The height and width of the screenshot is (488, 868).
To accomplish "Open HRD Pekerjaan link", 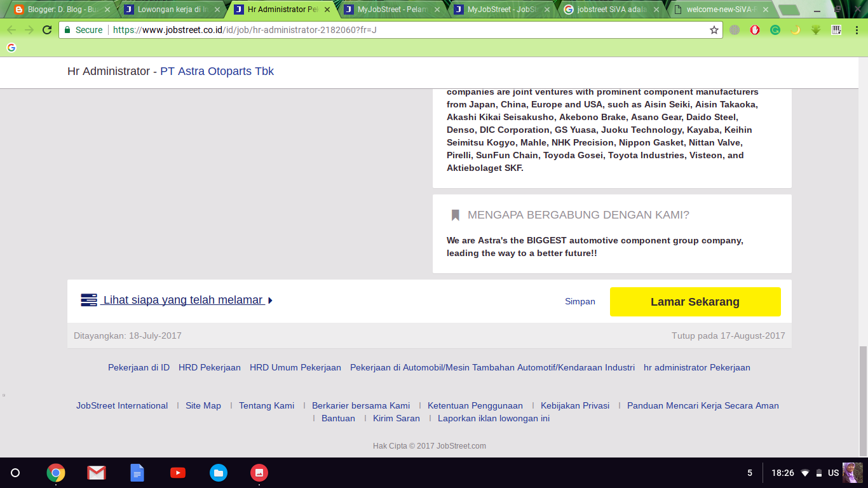I will pos(210,367).
